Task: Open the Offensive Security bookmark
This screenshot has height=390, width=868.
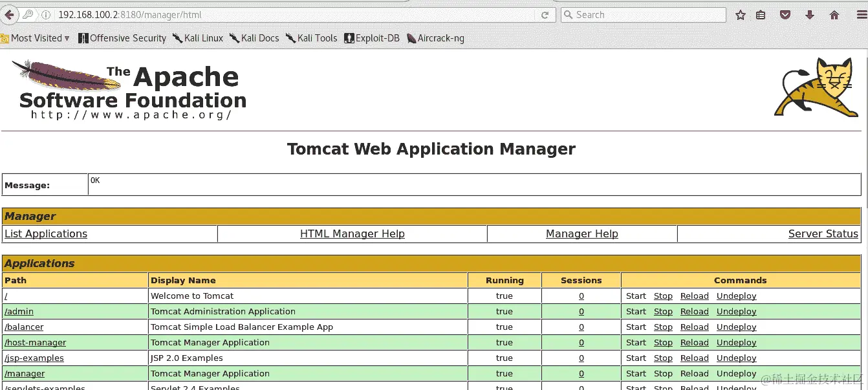Action: click(x=122, y=38)
